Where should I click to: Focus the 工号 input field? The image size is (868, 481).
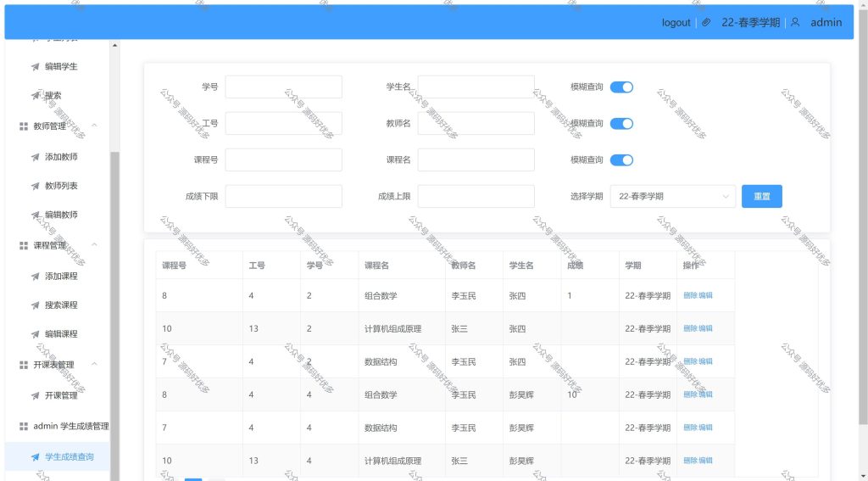coord(283,124)
